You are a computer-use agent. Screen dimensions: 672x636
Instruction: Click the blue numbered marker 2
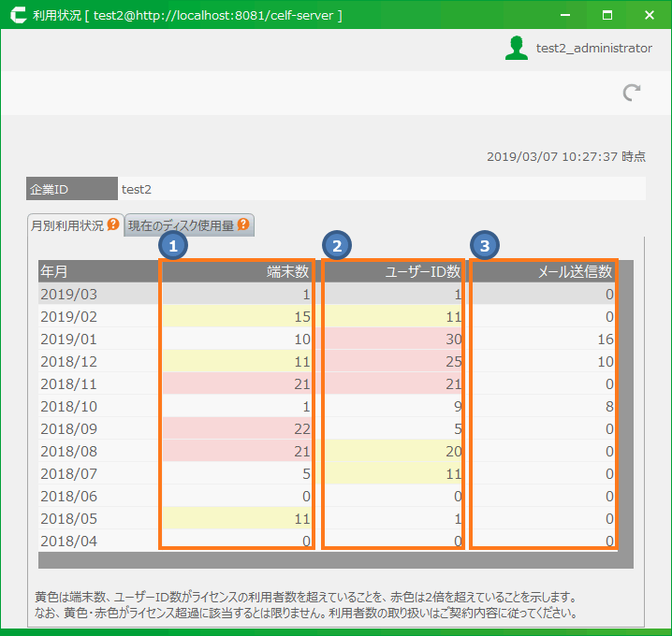[336, 246]
